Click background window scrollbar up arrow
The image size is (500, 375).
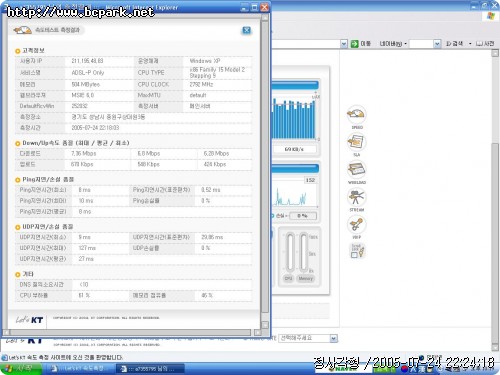(x=495, y=53)
